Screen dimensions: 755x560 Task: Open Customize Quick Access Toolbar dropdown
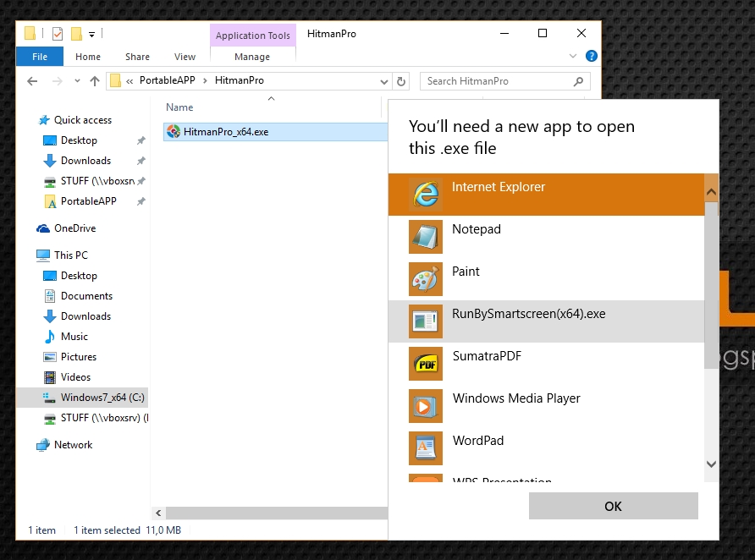(x=92, y=34)
